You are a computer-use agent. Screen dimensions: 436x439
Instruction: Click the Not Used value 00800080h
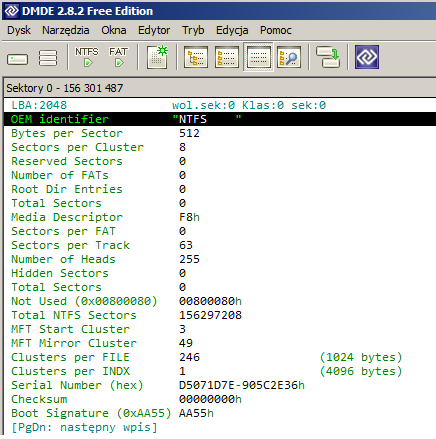pyautogui.click(x=210, y=301)
